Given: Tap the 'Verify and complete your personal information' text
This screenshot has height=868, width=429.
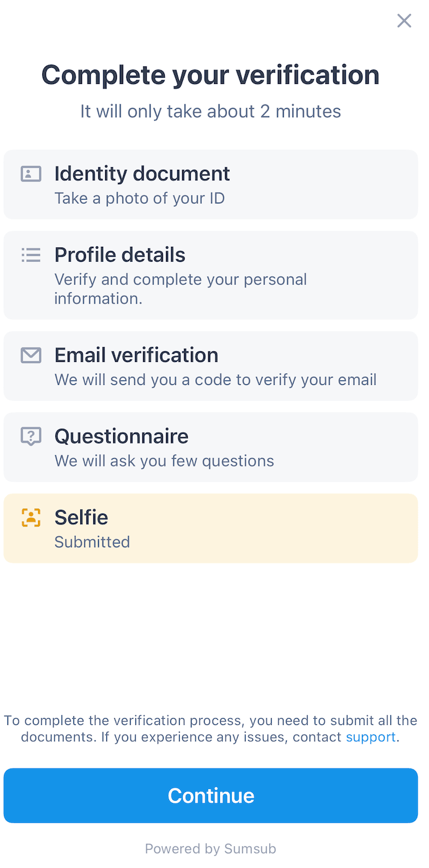Looking at the screenshot, I should (x=180, y=289).
